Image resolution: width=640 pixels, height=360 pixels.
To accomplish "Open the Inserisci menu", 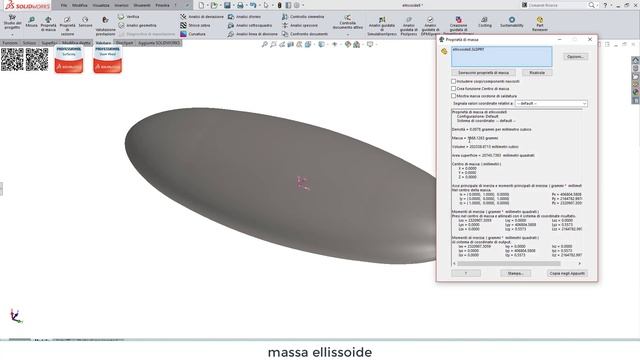I will pos(121,5).
